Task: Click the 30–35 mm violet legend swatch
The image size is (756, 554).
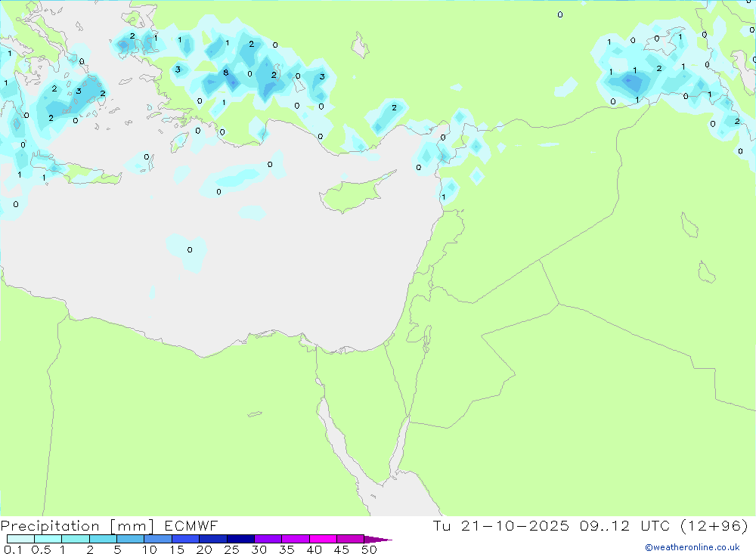Action: click(268, 539)
